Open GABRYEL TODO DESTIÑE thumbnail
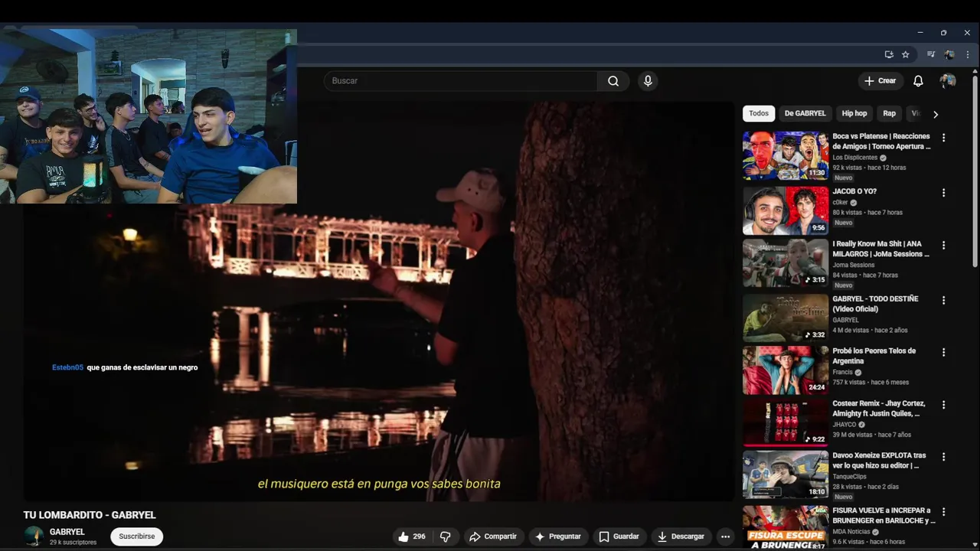The image size is (980, 551). click(786, 318)
